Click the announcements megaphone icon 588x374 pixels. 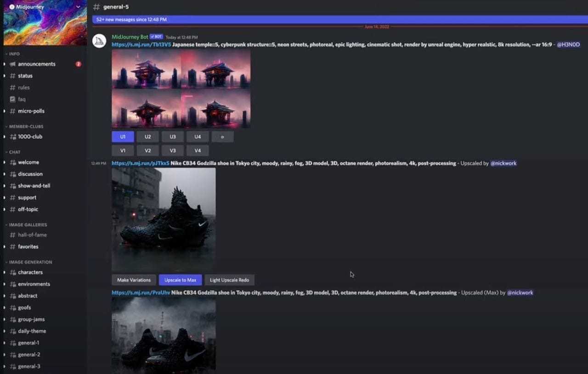coord(12,64)
